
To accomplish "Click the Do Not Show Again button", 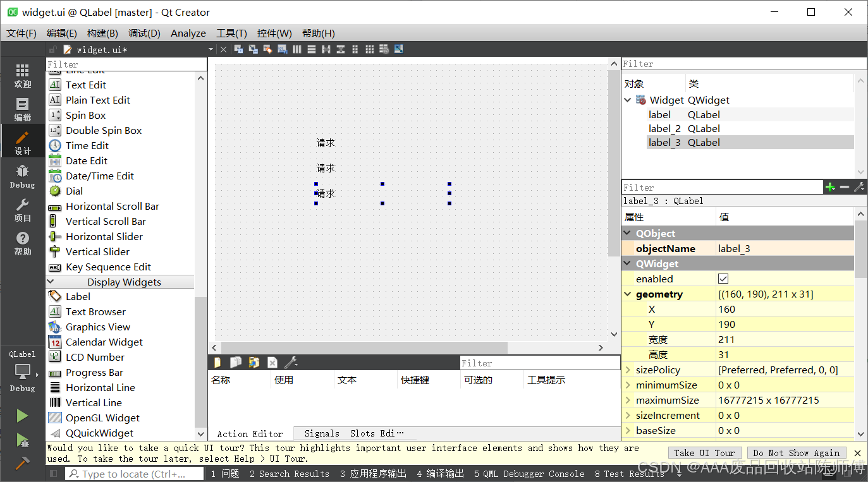I will [796, 453].
